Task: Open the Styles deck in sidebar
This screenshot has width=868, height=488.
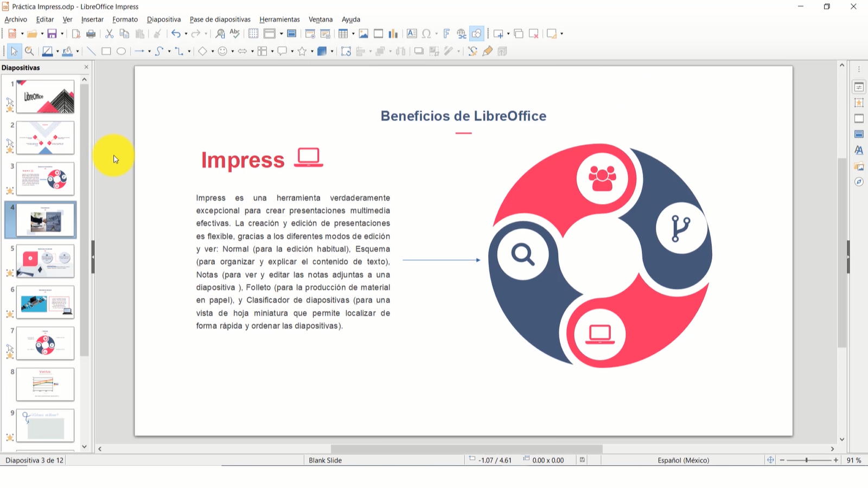Action: (859, 150)
